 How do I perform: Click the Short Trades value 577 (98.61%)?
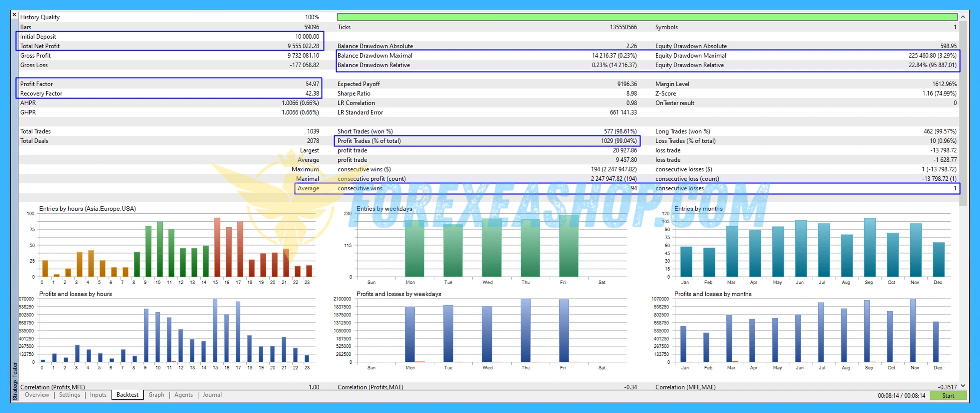tap(620, 132)
